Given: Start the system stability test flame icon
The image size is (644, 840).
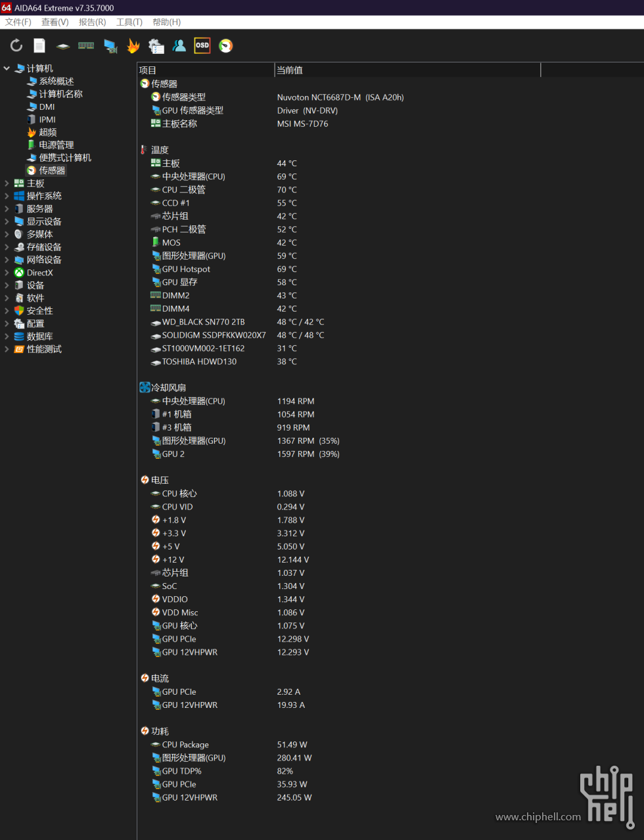Looking at the screenshot, I should tap(133, 45).
